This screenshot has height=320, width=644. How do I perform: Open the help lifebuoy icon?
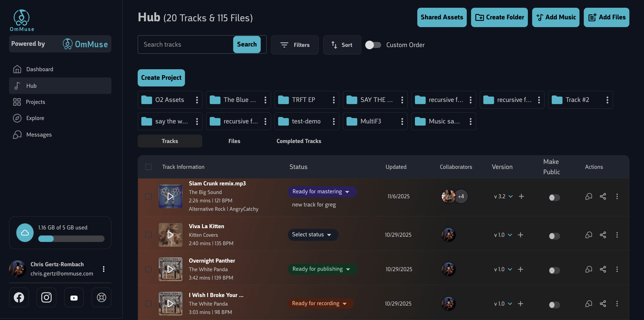pyautogui.click(x=102, y=297)
